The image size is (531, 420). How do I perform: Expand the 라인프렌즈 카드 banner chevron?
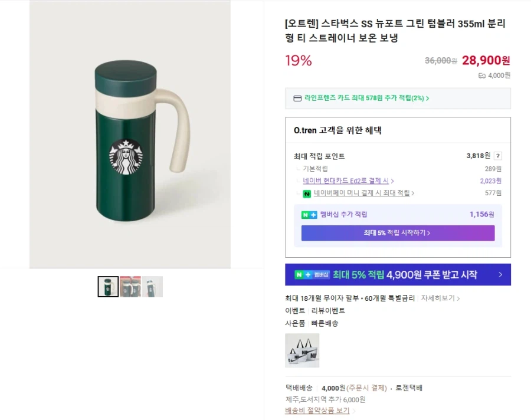pyautogui.click(x=427, y=97)
